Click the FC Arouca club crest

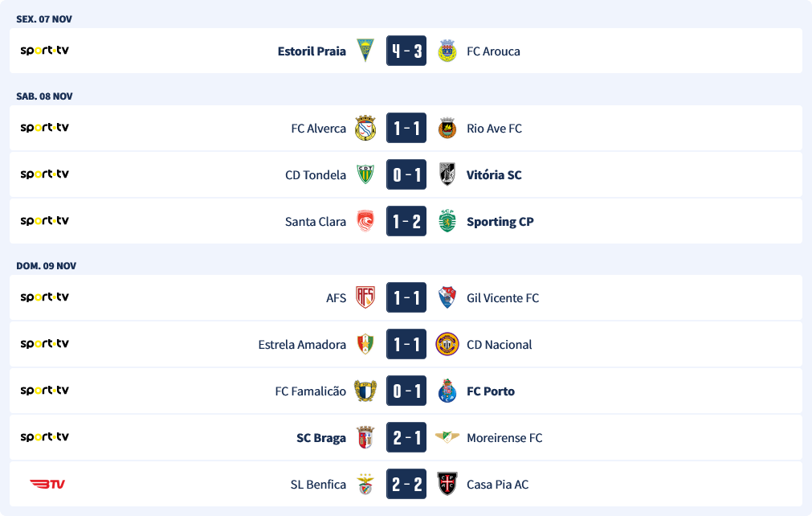[447, 51]
